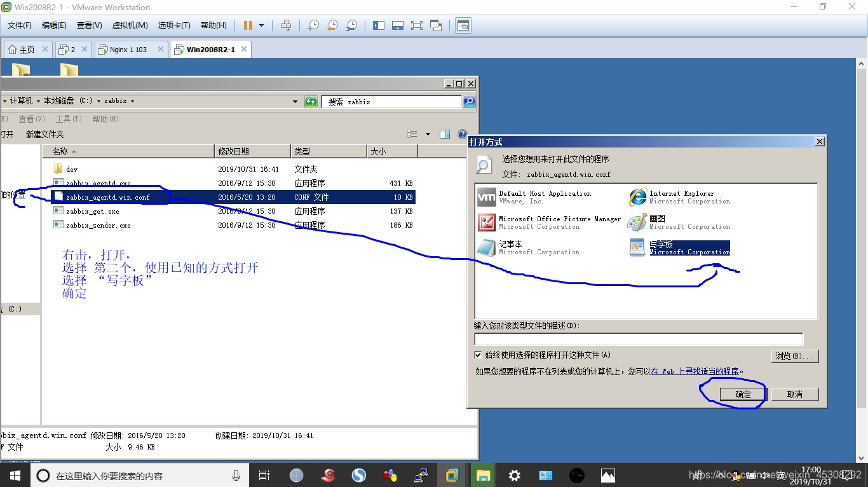This screenshot has width=868, height=487.
Task: Sort files by 修改日期 column header
Action: click(253, 151)
